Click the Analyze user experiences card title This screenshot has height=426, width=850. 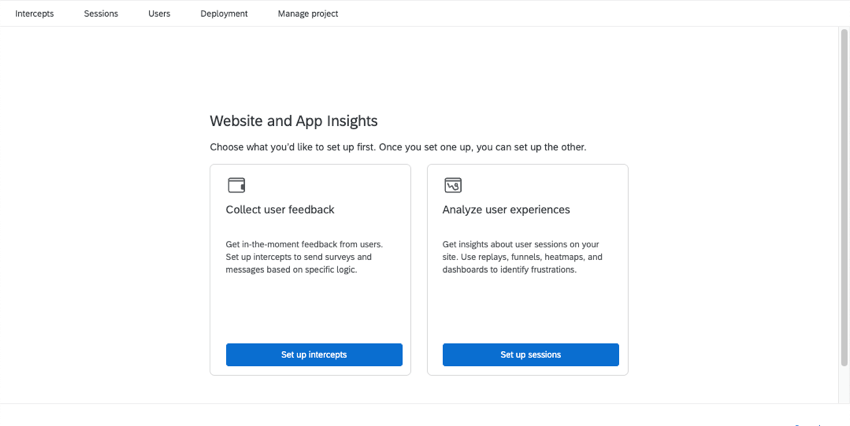point(506,210)
